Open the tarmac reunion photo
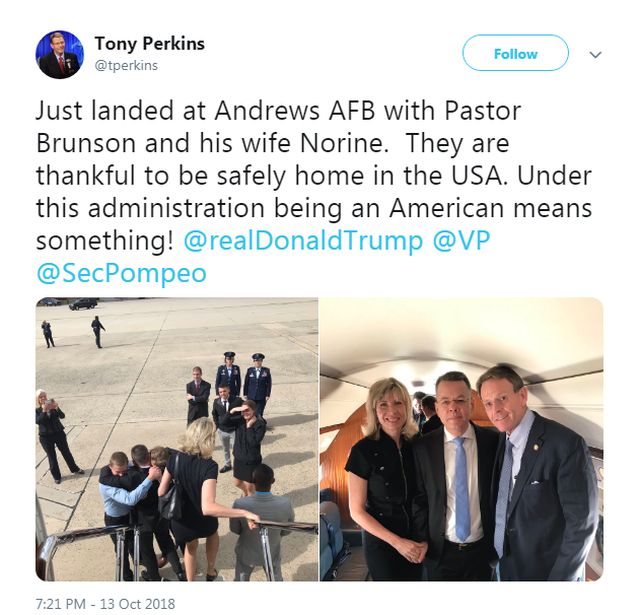The image size is (640, 615). coord(177,439)
